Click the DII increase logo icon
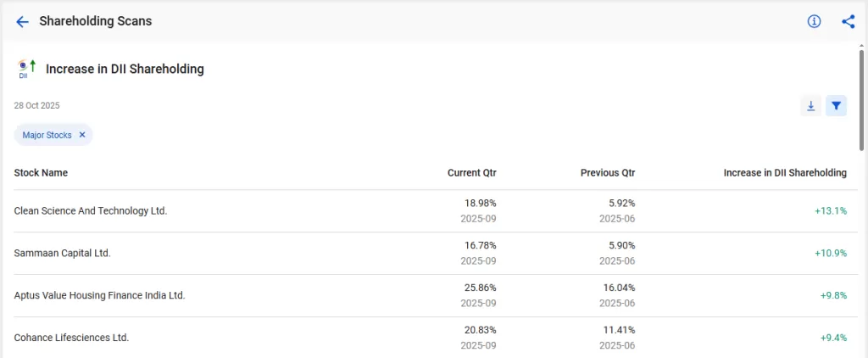Viewport: 868px width, 358px height. [26, 69]
